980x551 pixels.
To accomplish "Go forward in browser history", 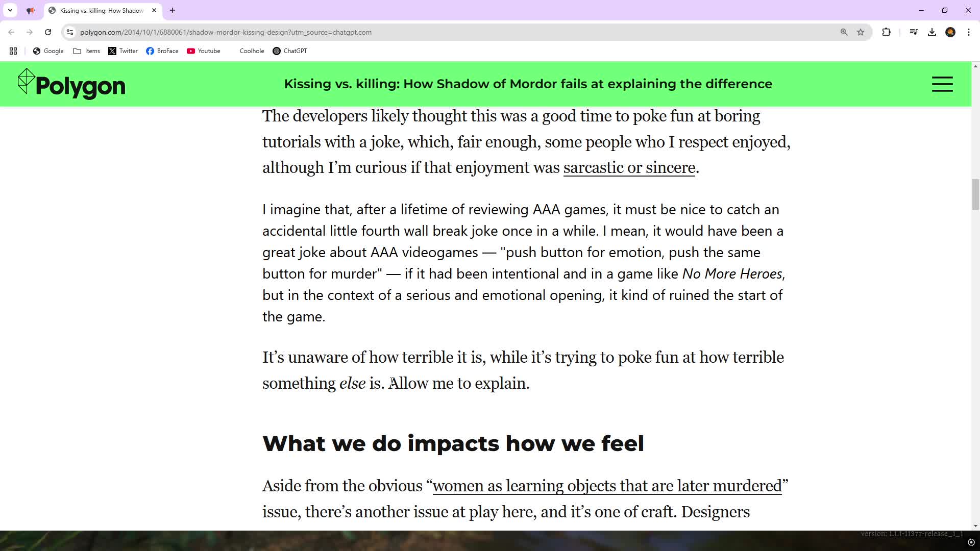I will (30, 32).
